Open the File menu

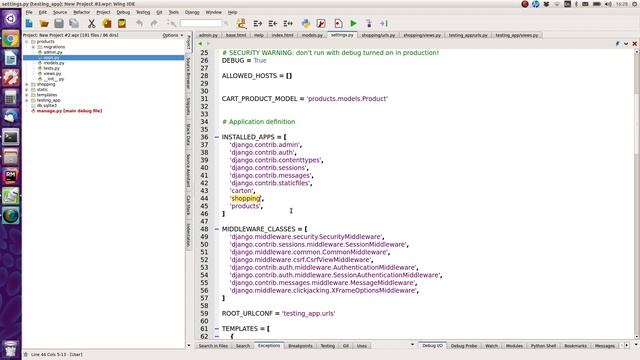click(x=29, y=12)
